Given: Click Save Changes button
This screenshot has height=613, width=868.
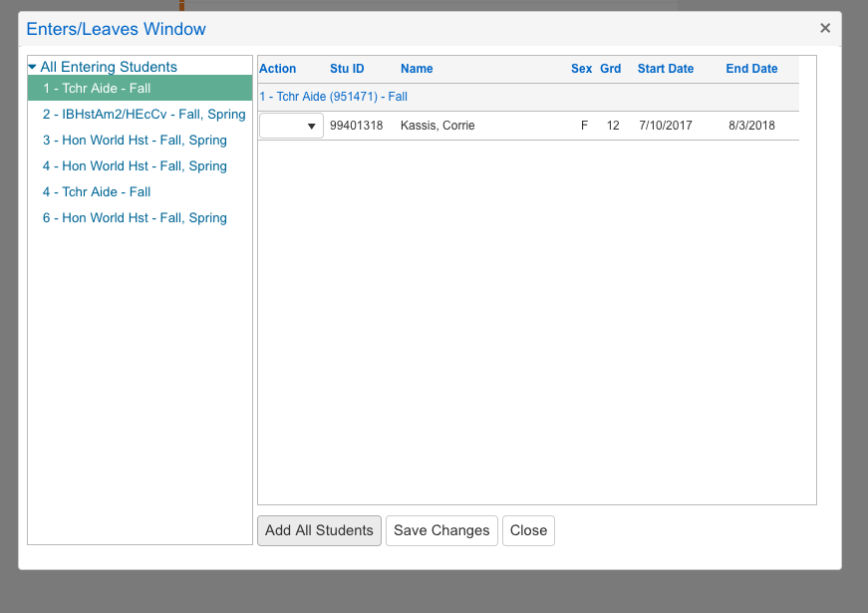Looking at the screenshot, I should coord(441,530).
